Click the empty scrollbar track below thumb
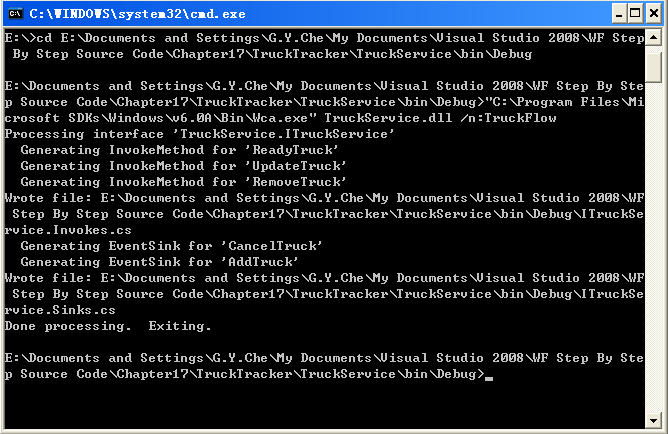Viewport: 668px width, 434px height. coord(653,247)
